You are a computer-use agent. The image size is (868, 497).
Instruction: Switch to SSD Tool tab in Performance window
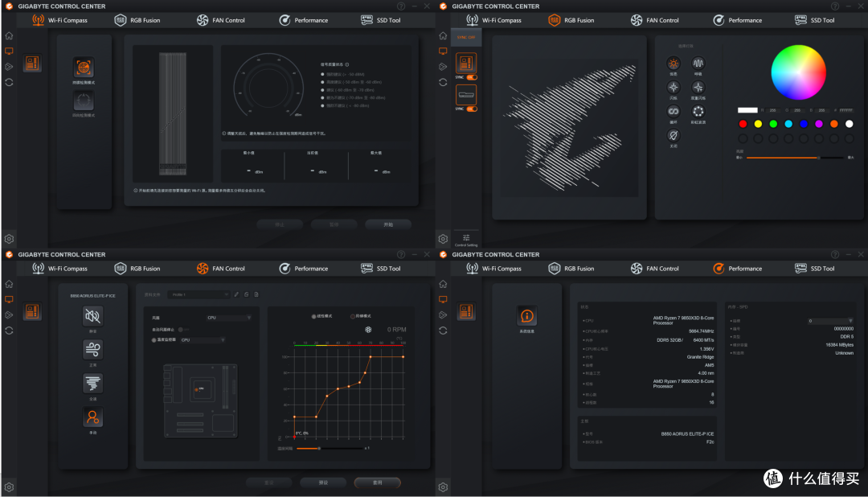pos(814,269)
